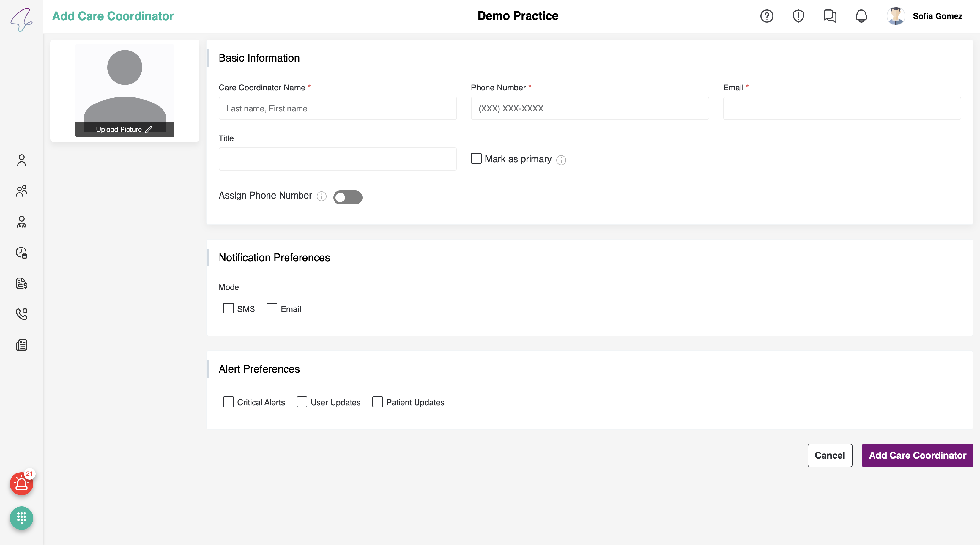980x545 pixels.
Task: Open the green dial pad button
Action: (21, 518)
